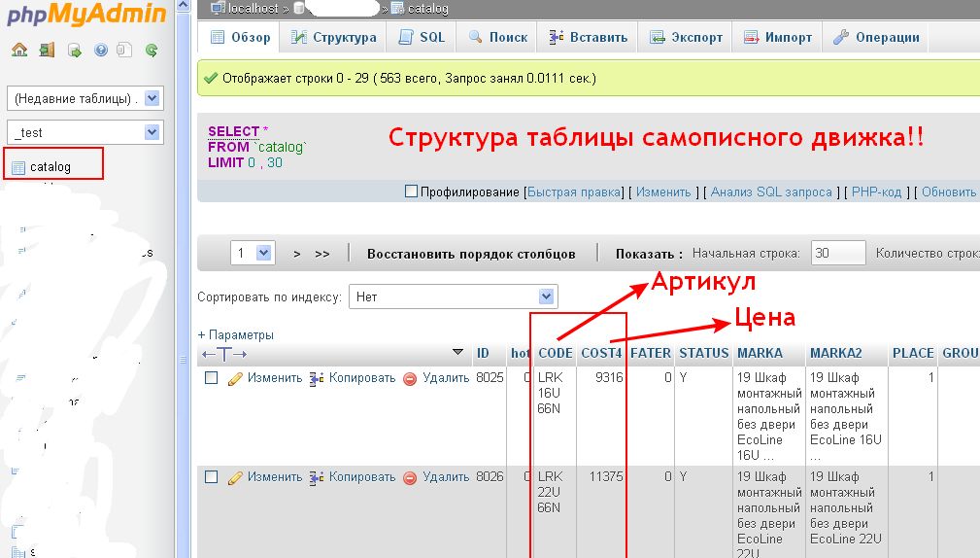Open the Обзор tab
This screenshot has width=980, height=558.
coord(241,37)
